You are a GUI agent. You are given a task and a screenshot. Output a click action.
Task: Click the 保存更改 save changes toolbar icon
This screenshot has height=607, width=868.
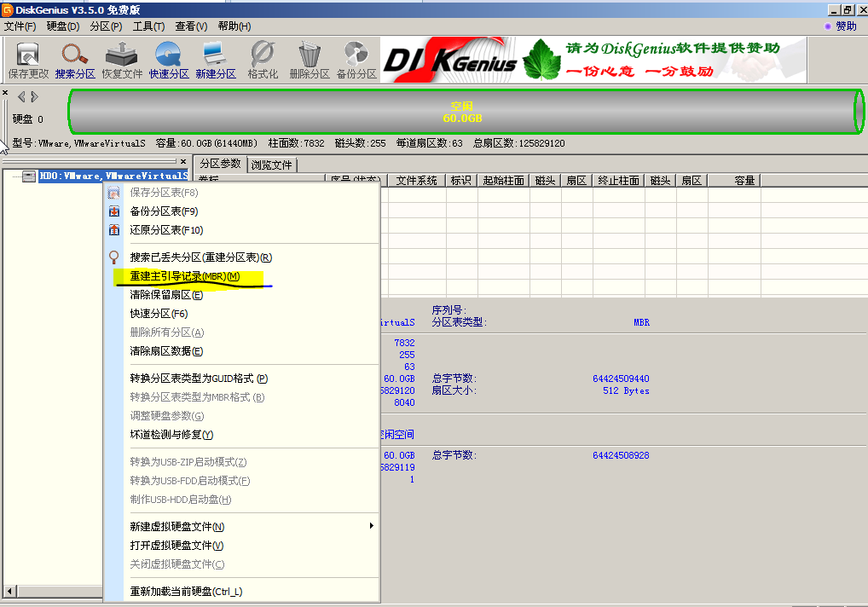pos(28,60)
